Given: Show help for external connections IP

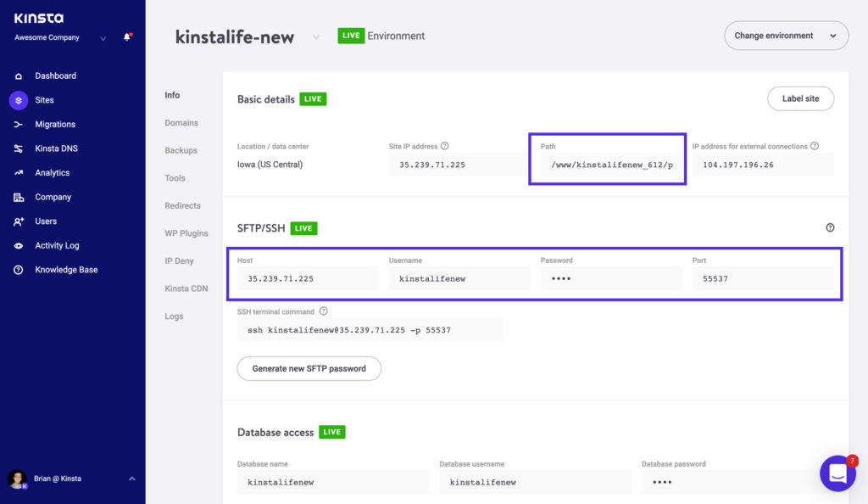Looking at the screenshot, I should [815, 146].
